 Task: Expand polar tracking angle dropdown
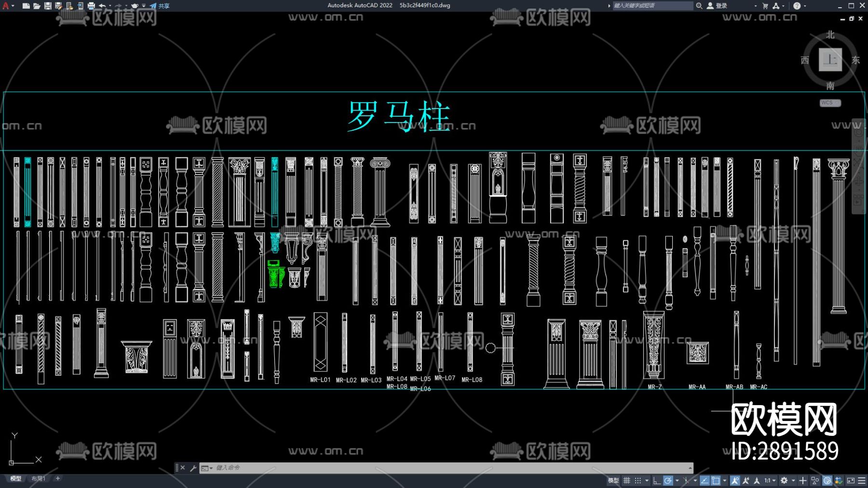[x=677, y=480]
